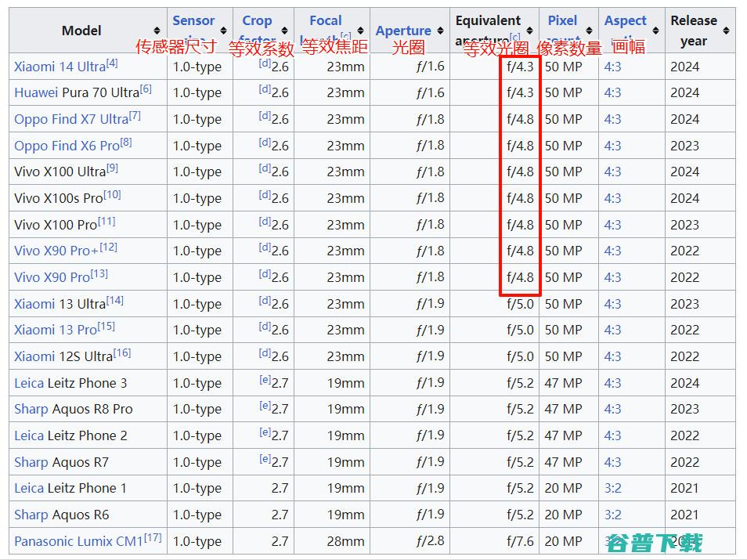Open footnote [17] beside Panasonic Lumix CM1

[153, 537]
